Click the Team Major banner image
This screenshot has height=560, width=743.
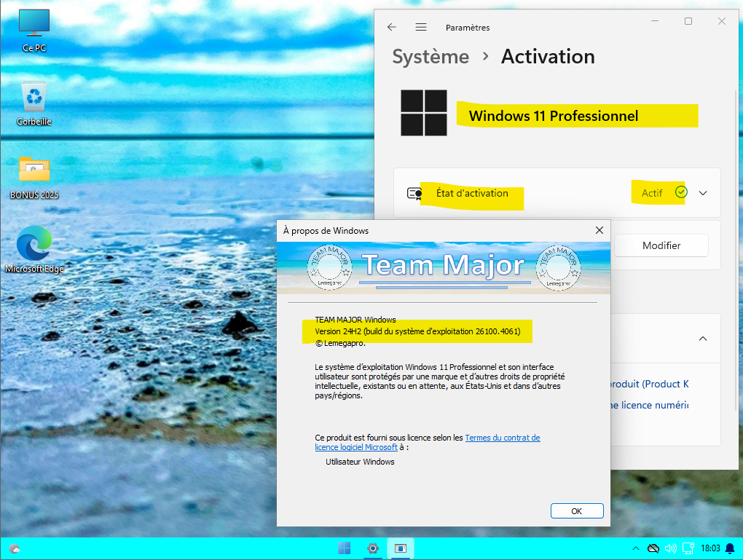[444, 268]
